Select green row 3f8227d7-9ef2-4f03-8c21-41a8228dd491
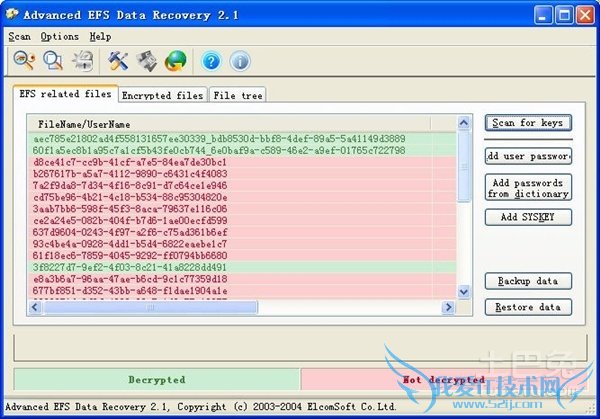The height and width of the screenshot is (419, 600). [x=242, y=267]
